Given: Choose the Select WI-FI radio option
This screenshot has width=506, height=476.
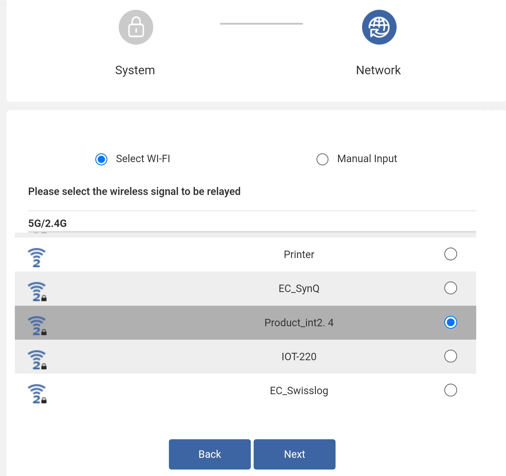Looking at the screenshot, I should pos(101,159).
